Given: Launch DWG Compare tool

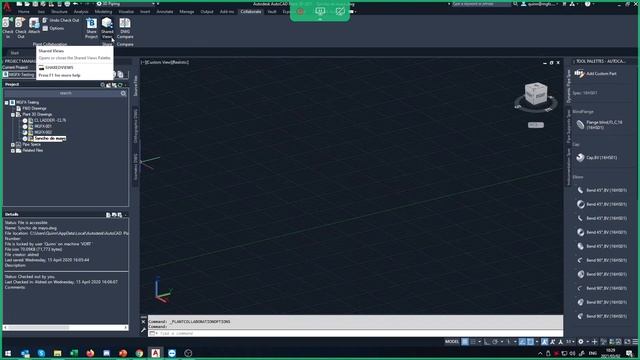Looking at the screenshot, I should point(125,28).
